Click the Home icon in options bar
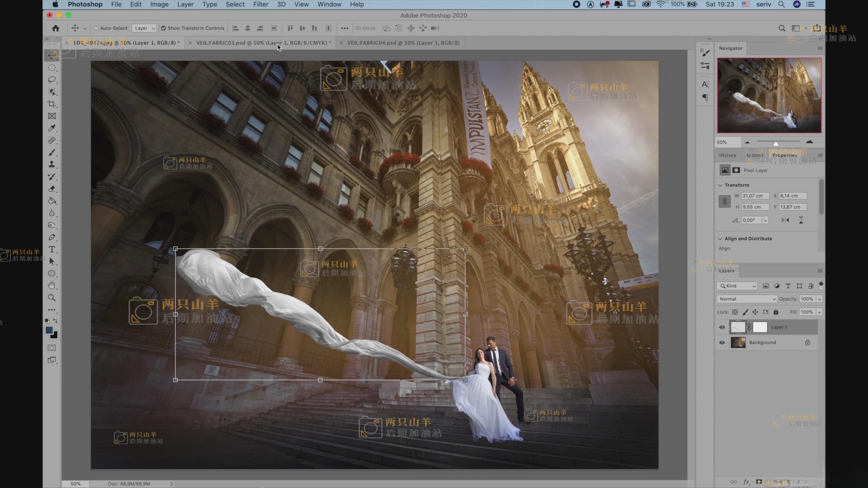This screenshot has height=488, width=868. [56, 28]
